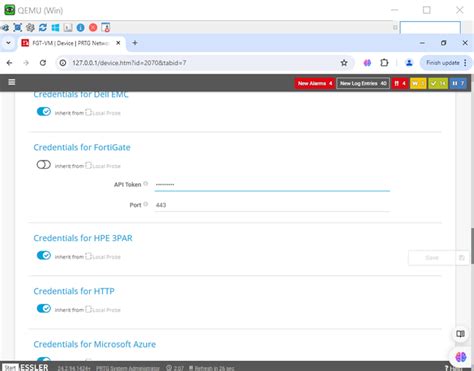Click the Local Probe link under FortiGate
This screenshot has width=474, height=371.
(x=106, y=166)
